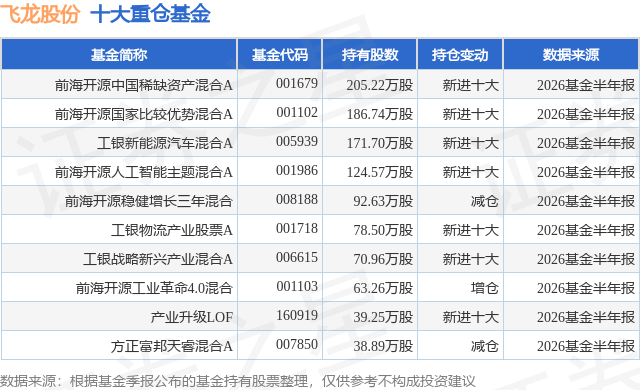Click the 飞龙股份 title text
Screen dimensions: 640x390
pyautogui.click(x=39, y=14)
